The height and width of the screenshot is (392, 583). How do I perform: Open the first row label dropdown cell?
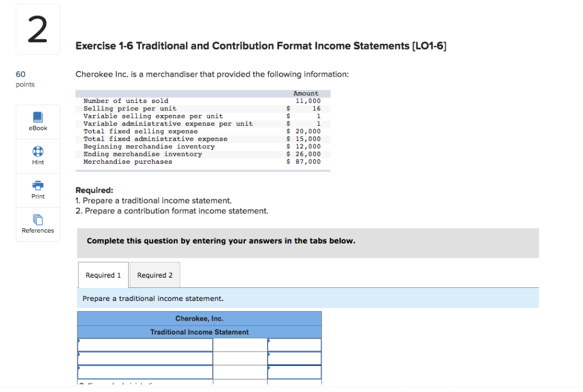145,345
